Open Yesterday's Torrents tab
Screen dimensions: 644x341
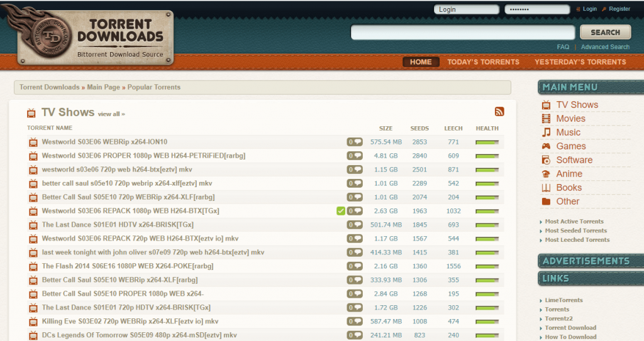pyautogui.click(x=580, y=62)
